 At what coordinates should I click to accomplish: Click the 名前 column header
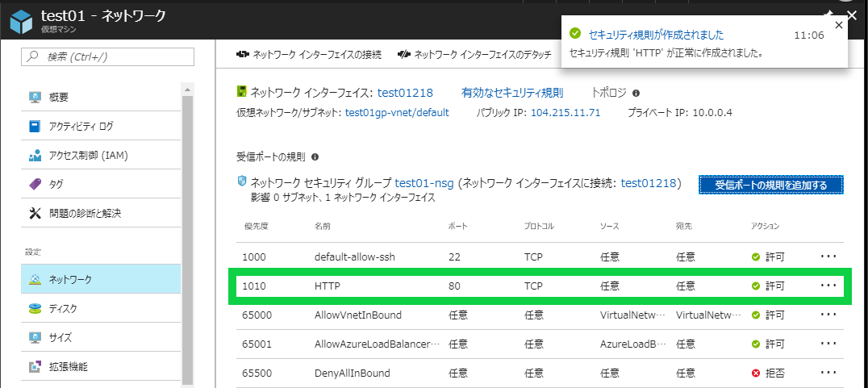coord(323,226)
